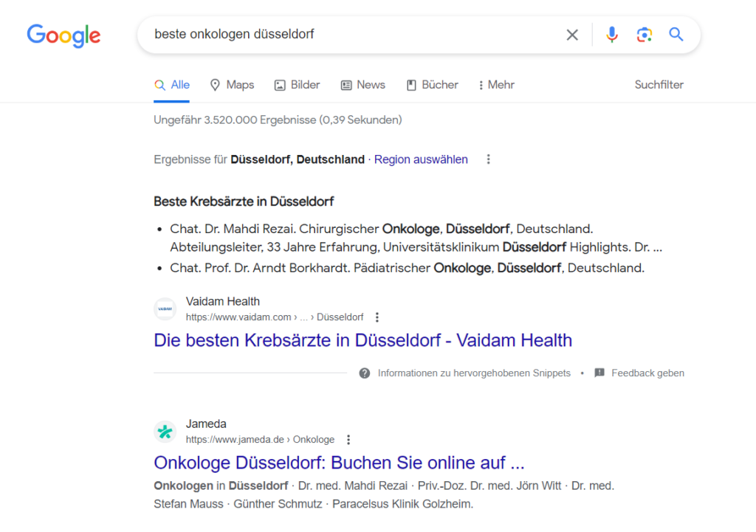
Task: Click the Jameda description listing 'Onkologen in Düsseldorf'
Action: (384, 495)
